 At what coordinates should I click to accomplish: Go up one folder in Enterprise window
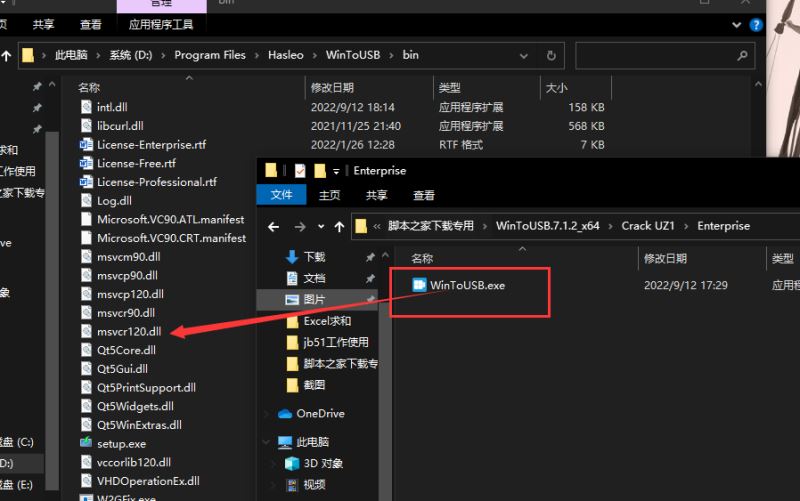(x=339, y=227)
